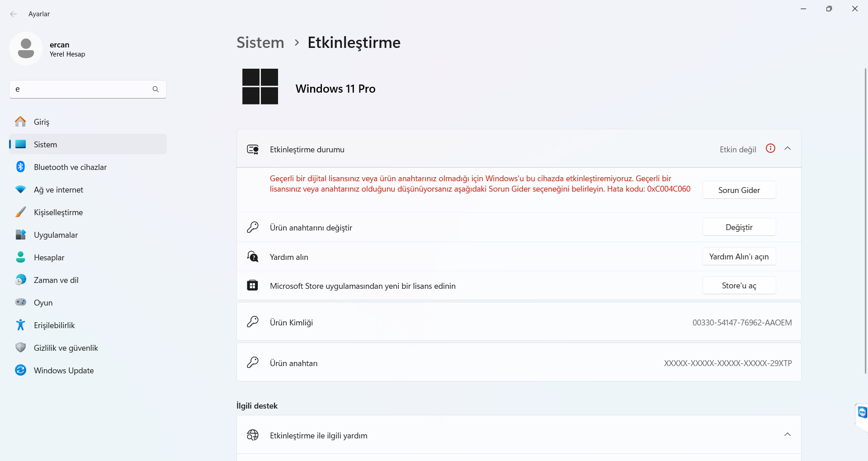Collapse the Etkinleştirme durumu section chevron
868x461 pixels.
788,148
